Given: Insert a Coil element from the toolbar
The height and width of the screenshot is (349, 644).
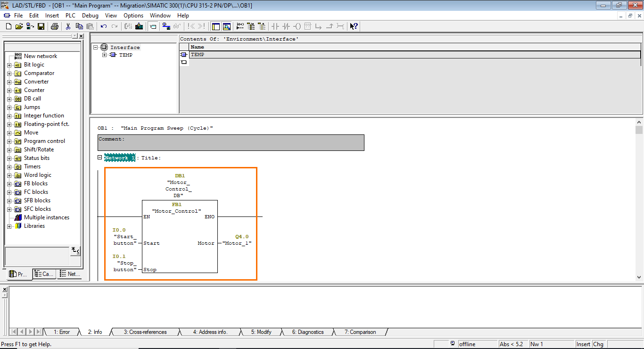Looking at the screenshot, I should (297, 26).
